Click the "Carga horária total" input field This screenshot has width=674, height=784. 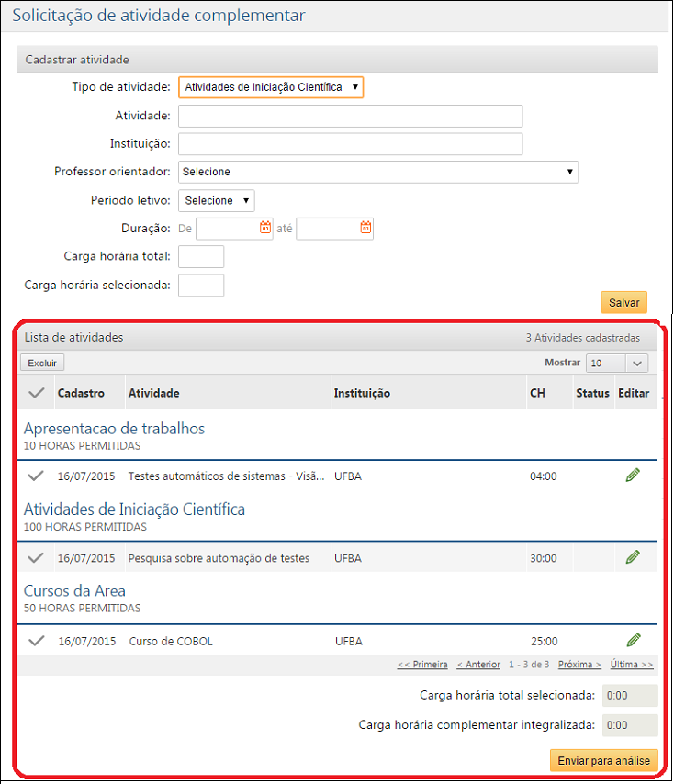point(201,256)
